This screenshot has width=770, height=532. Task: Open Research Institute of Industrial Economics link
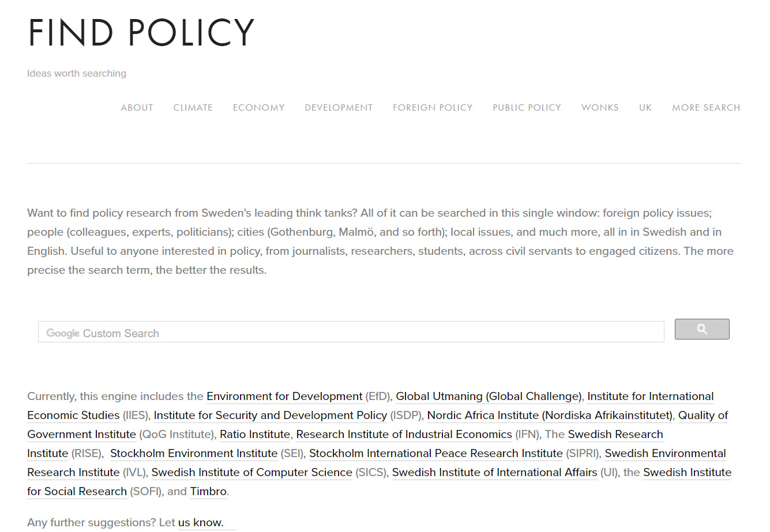[404, 435]
